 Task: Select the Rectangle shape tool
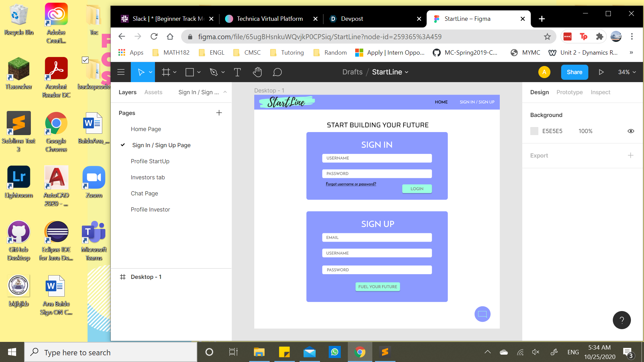point(190,72)
